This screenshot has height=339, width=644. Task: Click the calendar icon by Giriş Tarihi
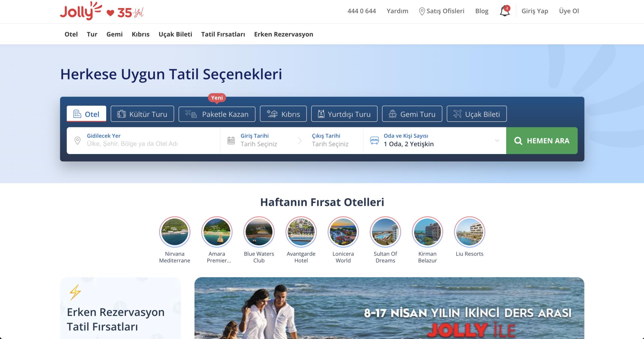click(231, 141)
